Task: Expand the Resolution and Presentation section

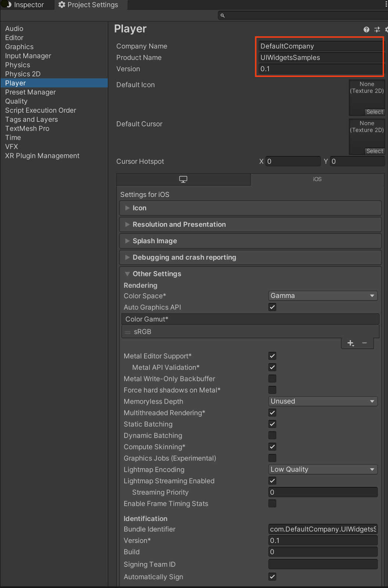Action: coord(179,225)
